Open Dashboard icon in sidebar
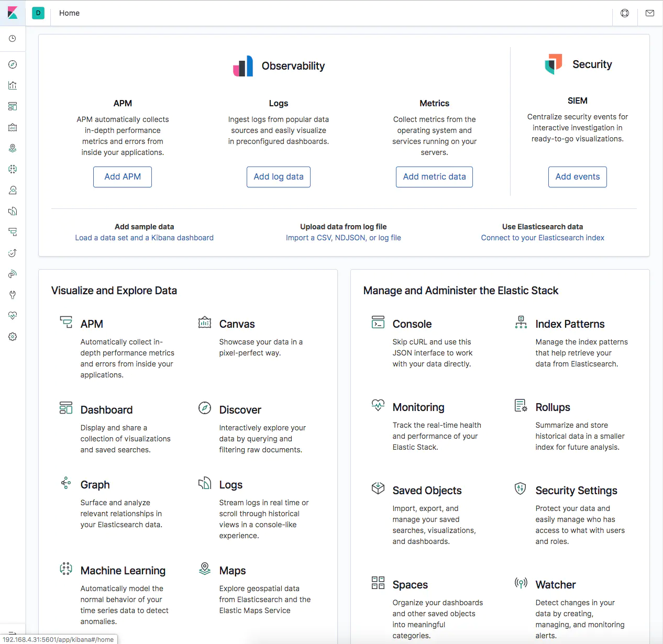This screenshot has width=663, height=644. [x=13, y=106]
